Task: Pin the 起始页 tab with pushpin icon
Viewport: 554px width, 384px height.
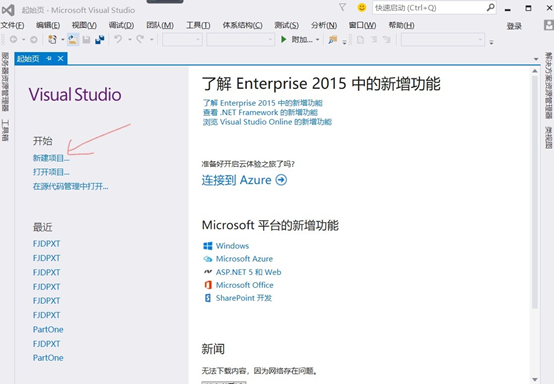Action: (x=49, y=58)
